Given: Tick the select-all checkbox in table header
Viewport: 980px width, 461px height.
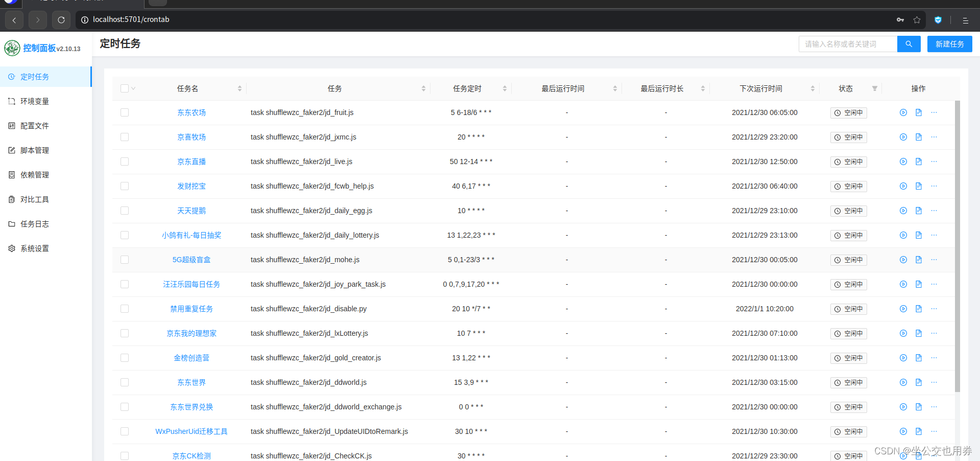Looking at the screenshot, I should point(125,88).
